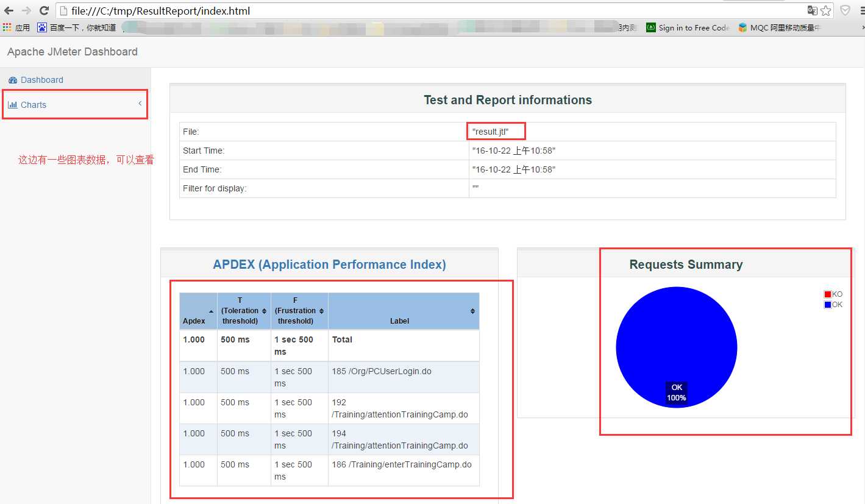This screenshot has width=865, height=504.
Task: Click the bar chart icon beside Charts
Action: pyautogui.click(x=12, y=105)
